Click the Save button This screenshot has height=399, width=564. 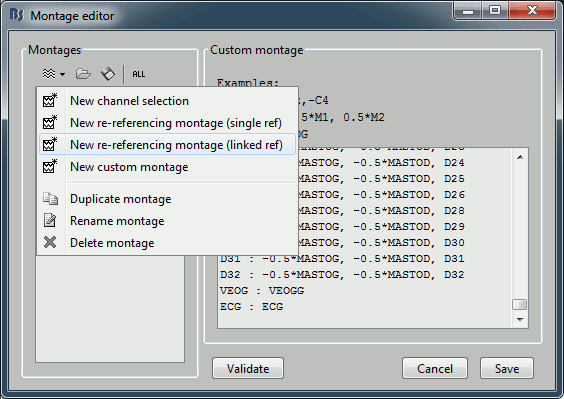point(507,368)
